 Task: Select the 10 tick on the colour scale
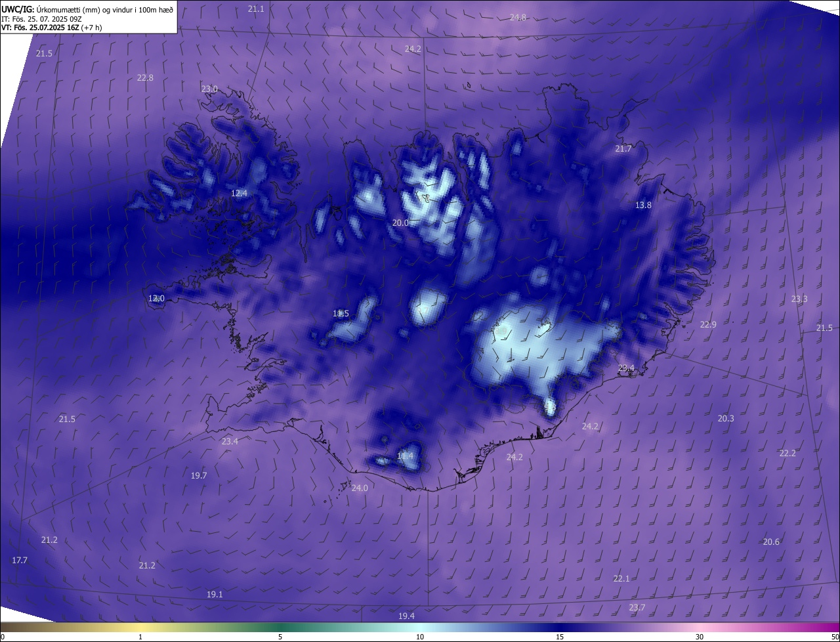coord(420,637)
